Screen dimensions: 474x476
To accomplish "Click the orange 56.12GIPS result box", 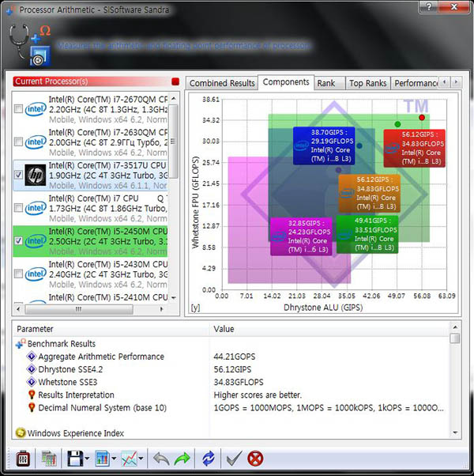I will [370, 193].
